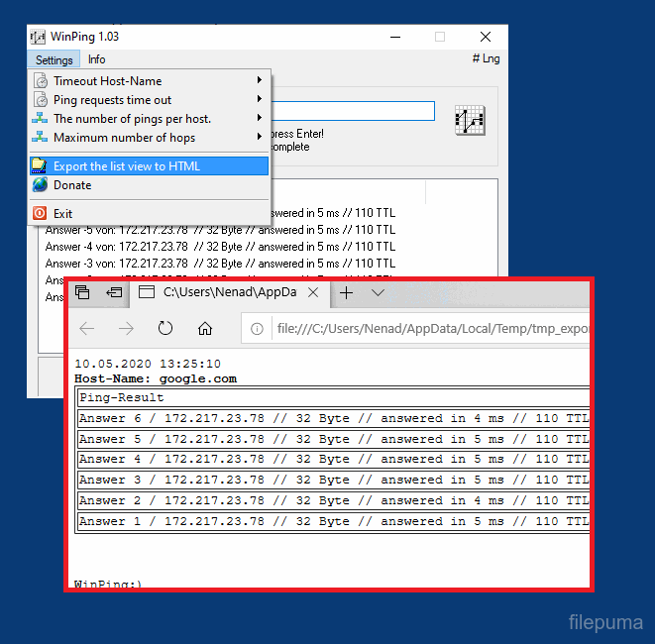The width and height of the screenshot is (655, 644).
Task: Click the Donate globe icon
Action: [x=40, y=185]
